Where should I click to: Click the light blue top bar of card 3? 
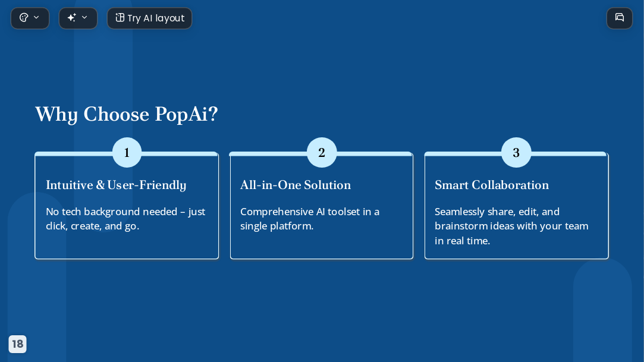pyautogui.click(x=569, y=154)
